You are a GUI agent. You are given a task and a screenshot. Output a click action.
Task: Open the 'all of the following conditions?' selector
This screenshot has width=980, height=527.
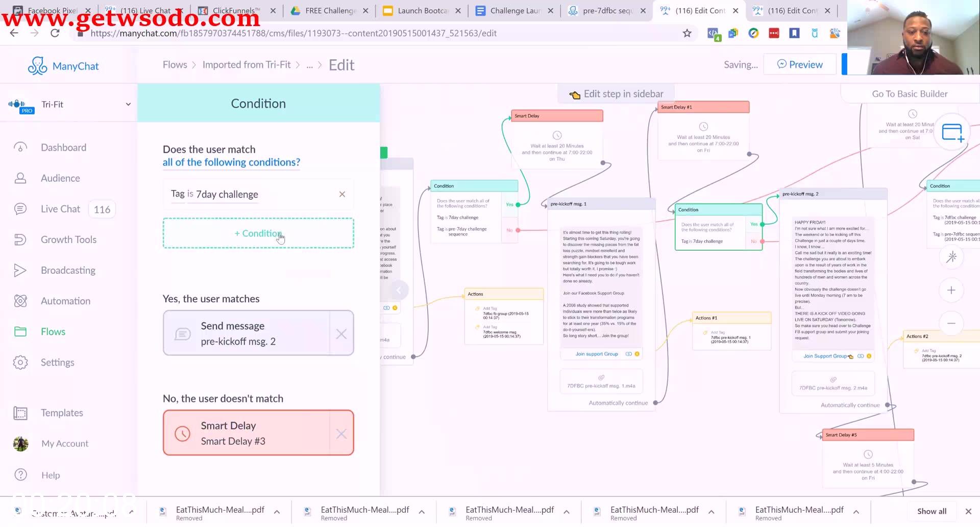(x=231, y=162)
